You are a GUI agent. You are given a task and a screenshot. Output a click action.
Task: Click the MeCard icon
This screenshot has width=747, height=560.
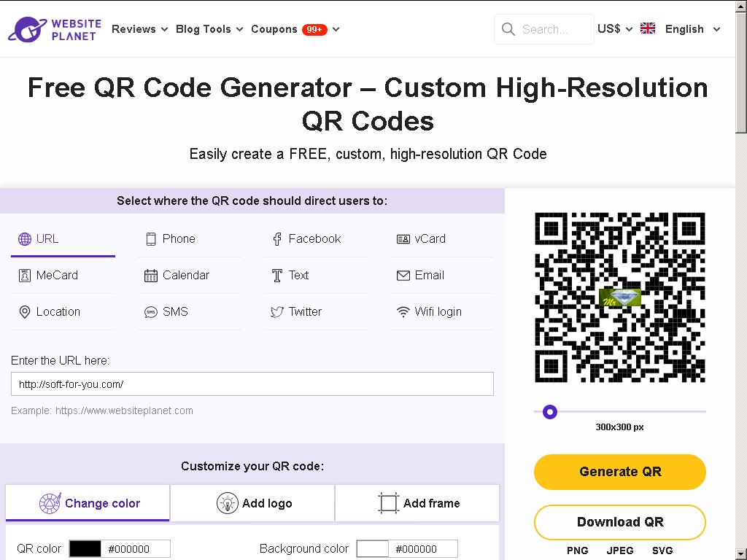click(24, 275)
